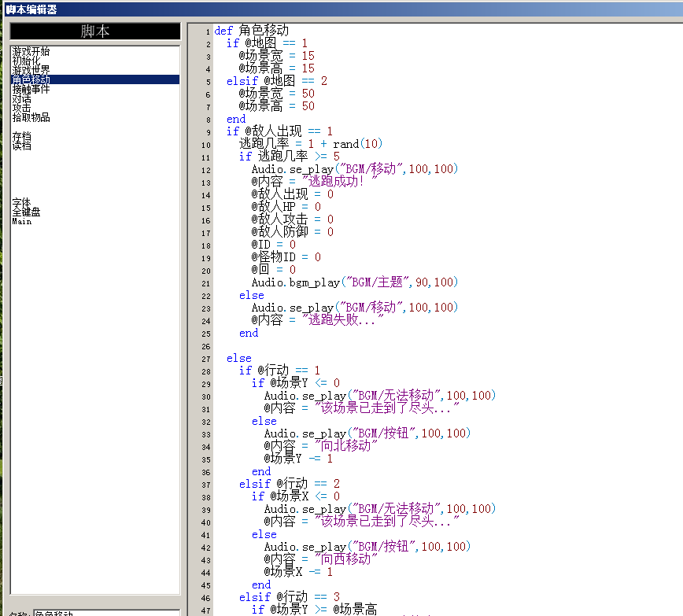Click the 'if @敌人出现 == 1' condition line
Image resolution: width=683 pixels, height=616 pixels.
pos(279,131)
